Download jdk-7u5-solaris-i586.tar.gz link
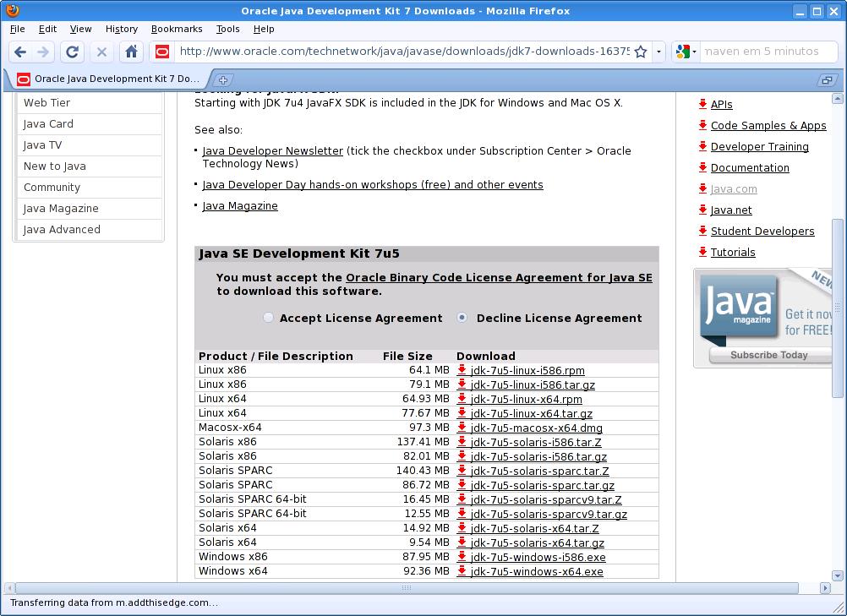 538,457
